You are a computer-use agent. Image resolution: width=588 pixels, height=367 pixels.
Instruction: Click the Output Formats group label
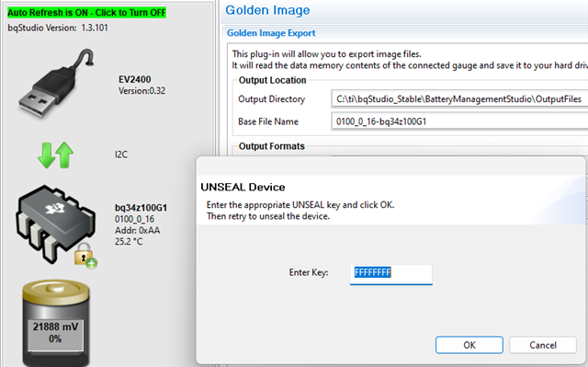pyautogui.click(x=272, y=146)
